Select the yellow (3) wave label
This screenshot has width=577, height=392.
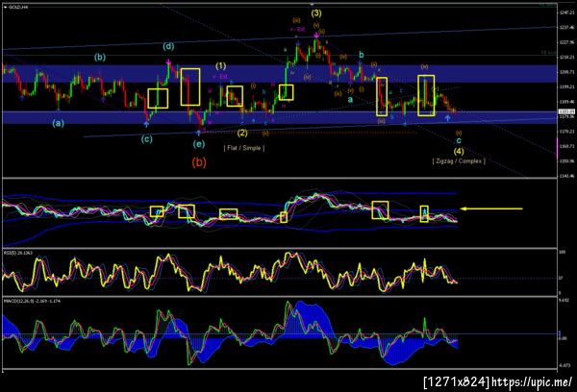pos(316,13)
